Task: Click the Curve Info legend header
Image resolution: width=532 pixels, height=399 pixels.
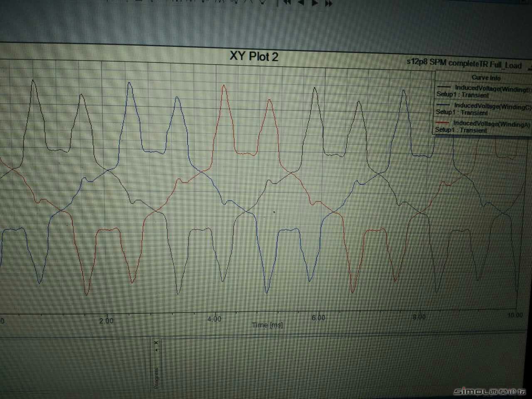Action: 486,77
